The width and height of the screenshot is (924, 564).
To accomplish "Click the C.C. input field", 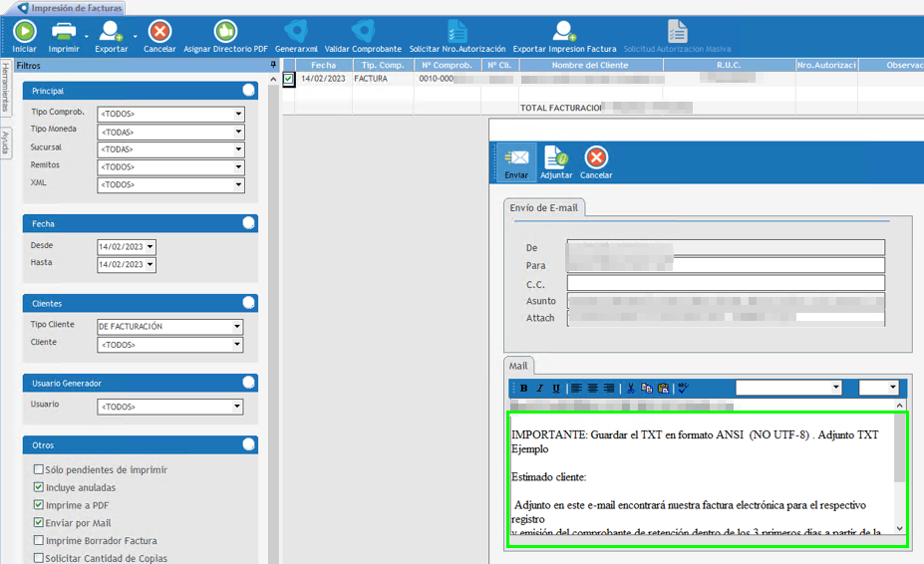I will (x=726, y=283).
